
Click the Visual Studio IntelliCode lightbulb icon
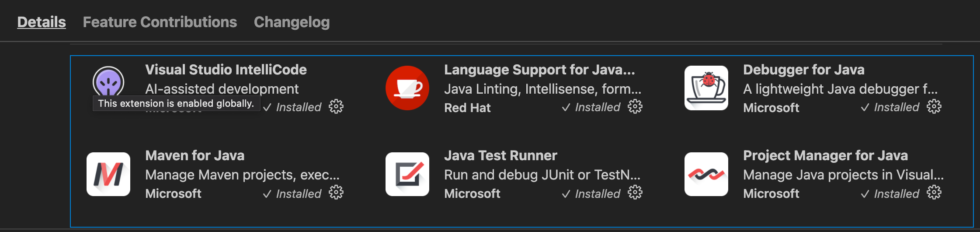tap(108, 81)
